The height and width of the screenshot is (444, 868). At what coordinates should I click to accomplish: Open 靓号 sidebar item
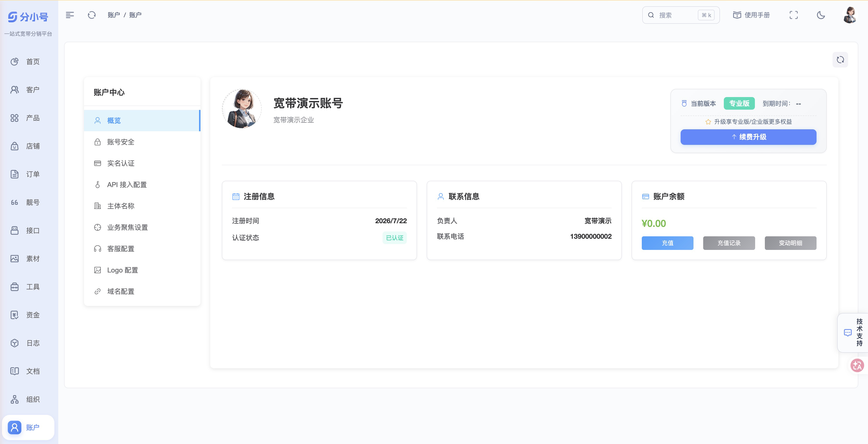click(29, 202)
